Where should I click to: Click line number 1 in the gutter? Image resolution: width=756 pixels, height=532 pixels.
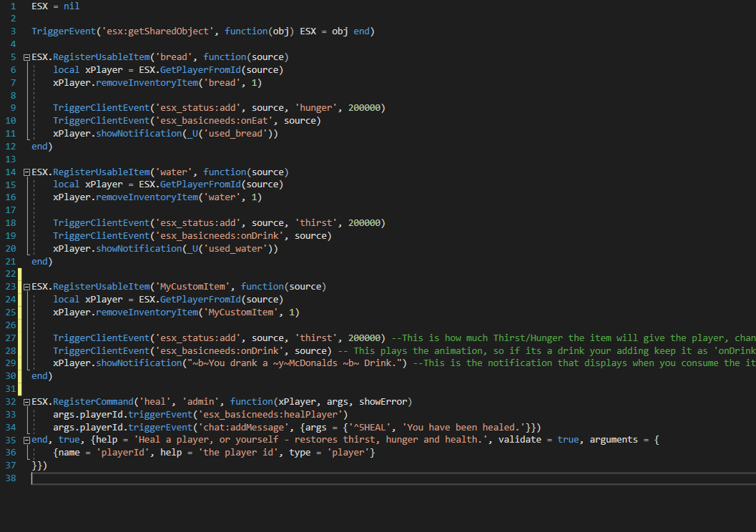click(x=13, y=6)
